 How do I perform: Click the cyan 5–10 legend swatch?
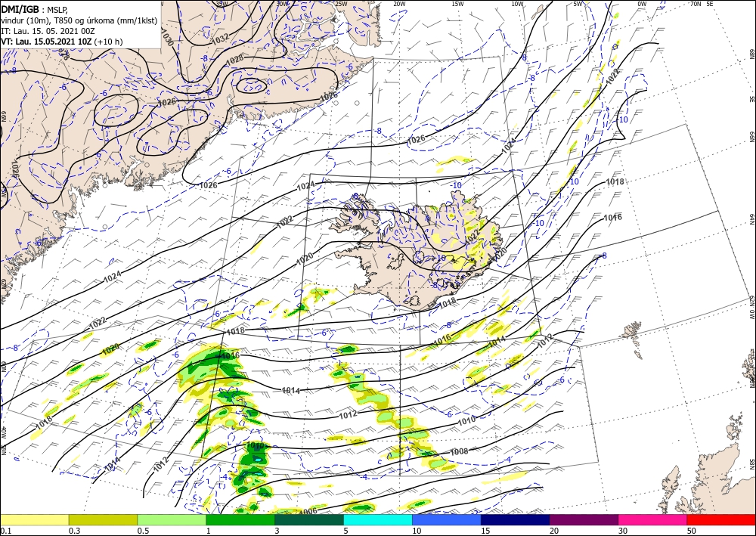pyautogui.click(x=378, y=519)
